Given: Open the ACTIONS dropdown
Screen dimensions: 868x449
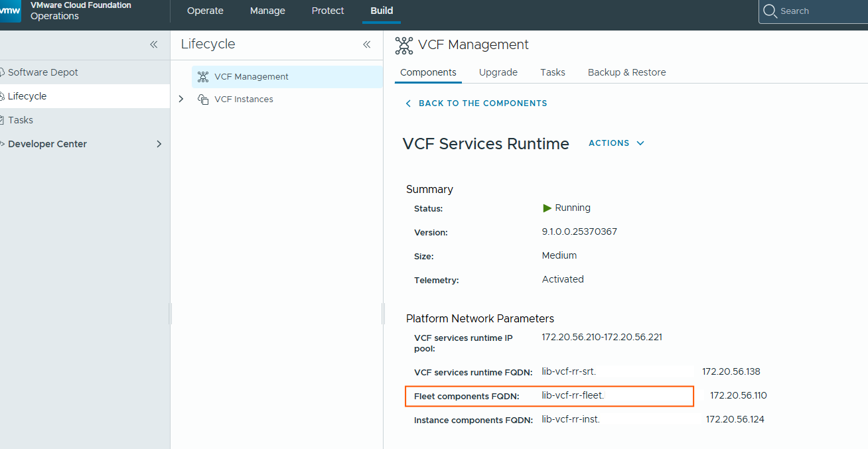Looking at the screenshot, I should pos(616,143).
